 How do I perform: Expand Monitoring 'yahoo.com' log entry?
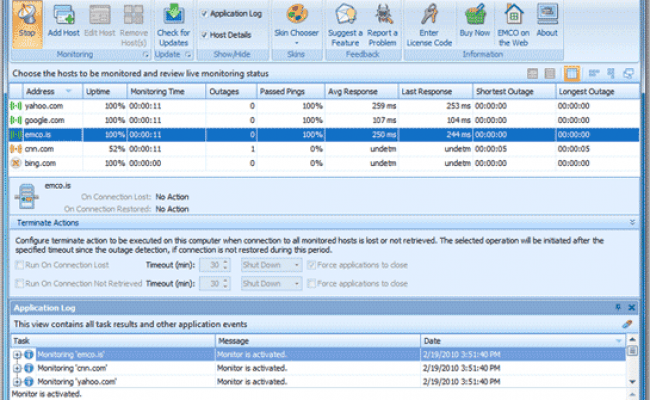(x=17, y=382)
